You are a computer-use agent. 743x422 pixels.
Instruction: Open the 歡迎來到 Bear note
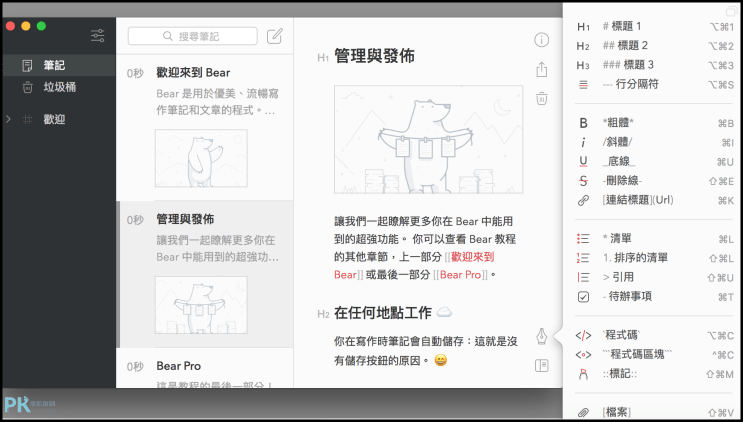click(x=205, y=127)
